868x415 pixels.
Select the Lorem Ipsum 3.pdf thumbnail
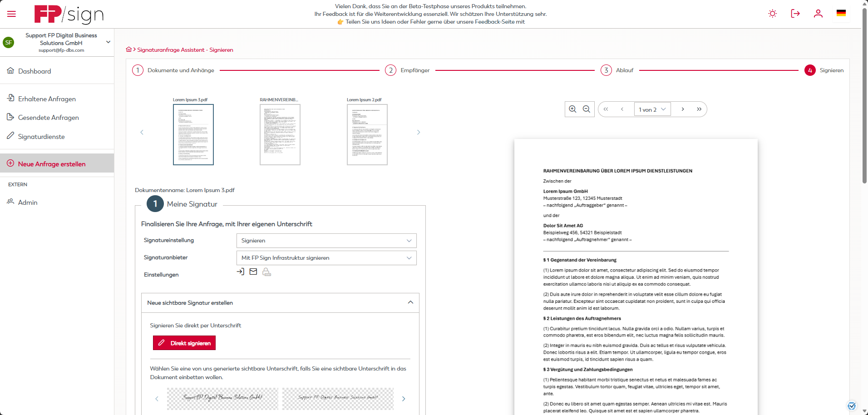(193, 134)
